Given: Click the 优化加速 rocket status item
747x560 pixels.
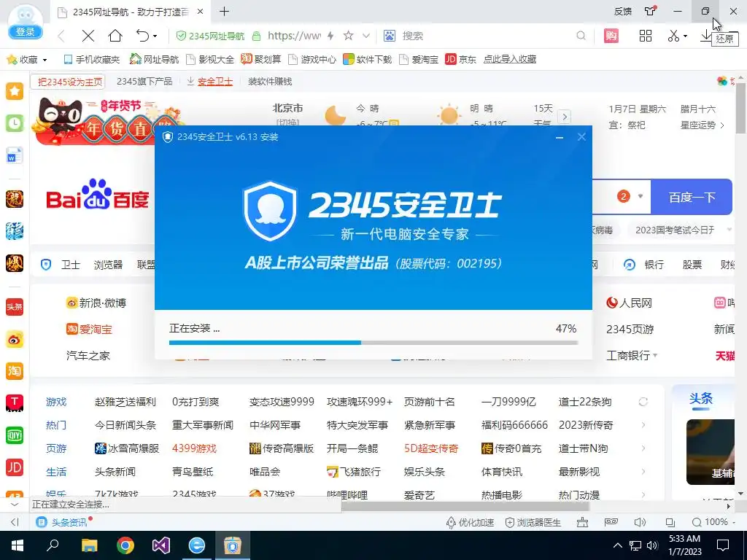Looking at the screenshot, I should [x=470, y=522].
